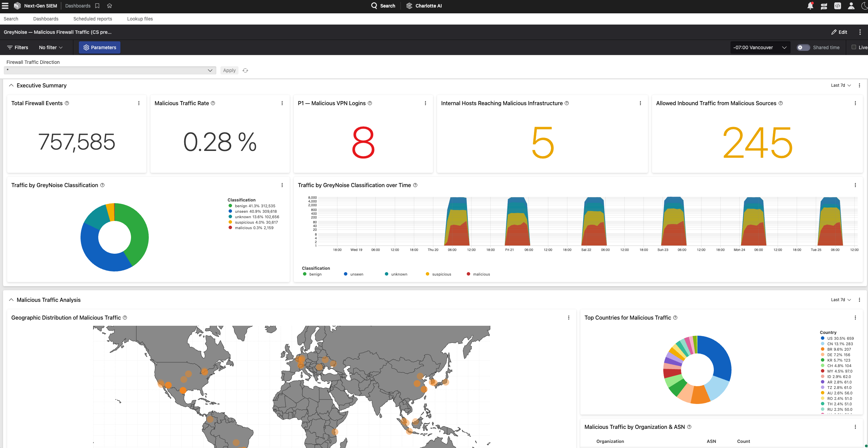Open Top Countries for Malicious Traffic menu
This screenshot has width=868, height=448.
pyautogui.click(x=855, y=318)
